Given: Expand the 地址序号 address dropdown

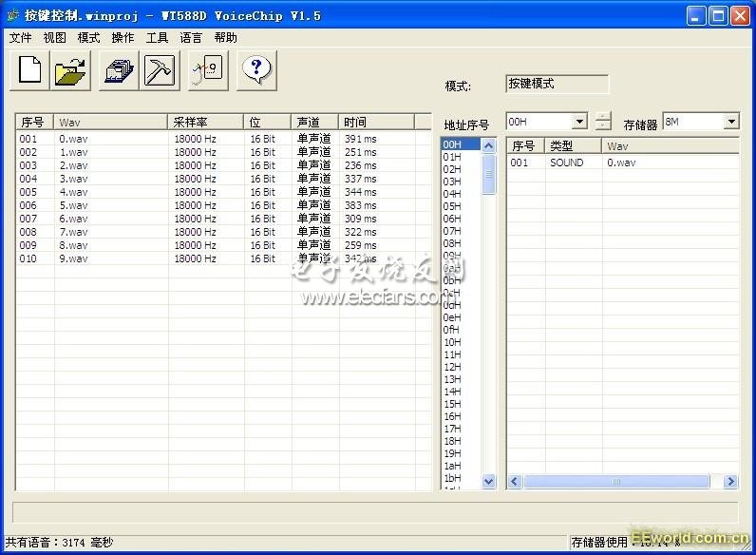Looking at the screenshot, I should pos(579,122).
